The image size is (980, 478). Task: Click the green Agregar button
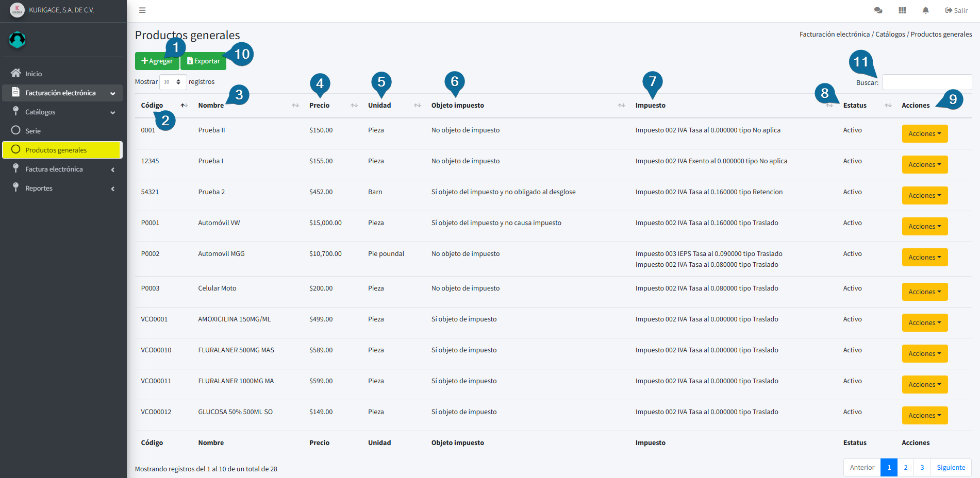click(157, 61)
